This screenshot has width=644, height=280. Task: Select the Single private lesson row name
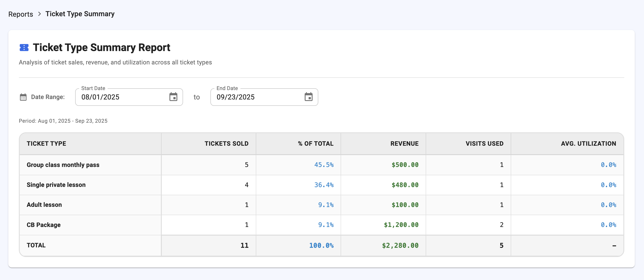pos(56,185)
